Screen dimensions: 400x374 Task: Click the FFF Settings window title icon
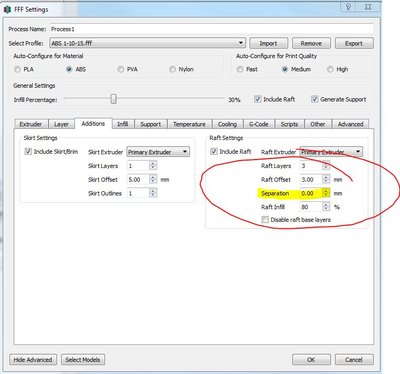click(7, 9)
